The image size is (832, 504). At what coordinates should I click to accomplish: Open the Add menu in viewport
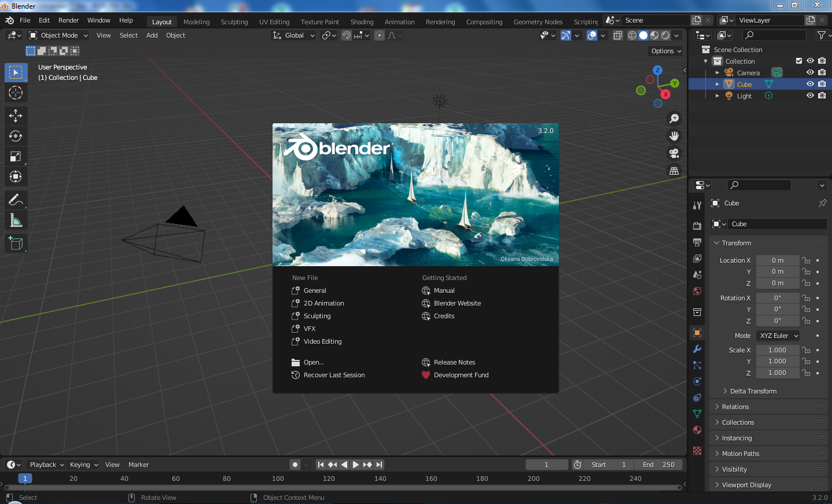pos(152,35)
